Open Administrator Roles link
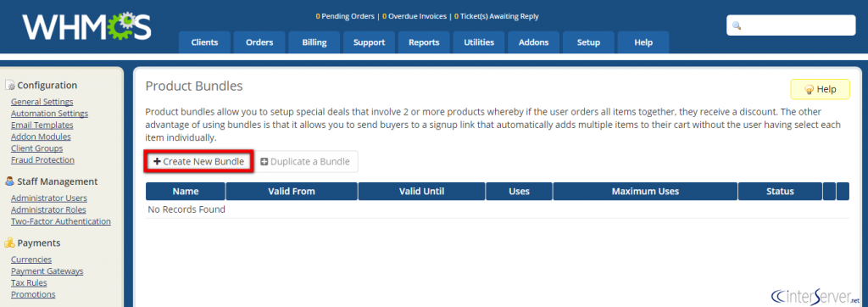Screen dimensions: 868x307 48,209
